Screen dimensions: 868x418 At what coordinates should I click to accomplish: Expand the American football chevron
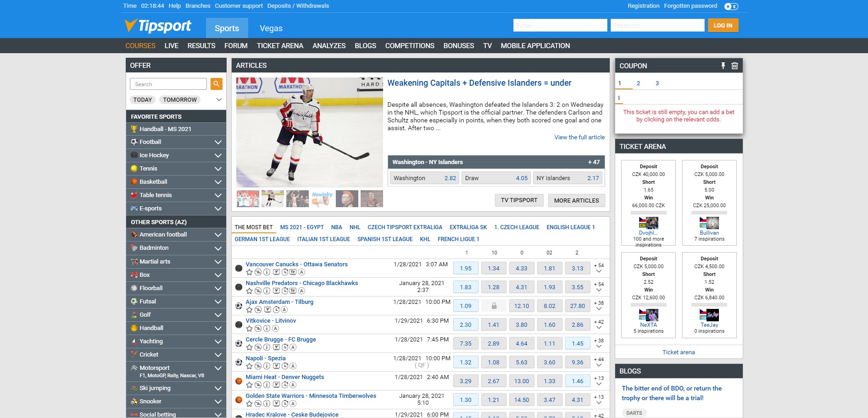click(218, 235)
